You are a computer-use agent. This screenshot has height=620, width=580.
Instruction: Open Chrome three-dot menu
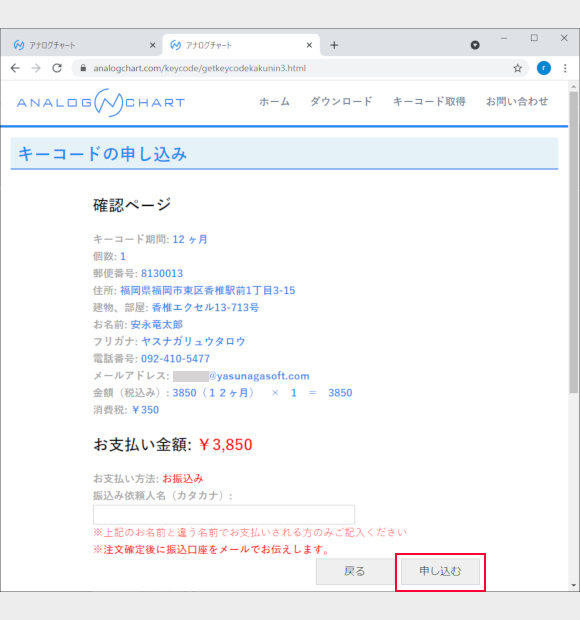(x=565, y=68)
